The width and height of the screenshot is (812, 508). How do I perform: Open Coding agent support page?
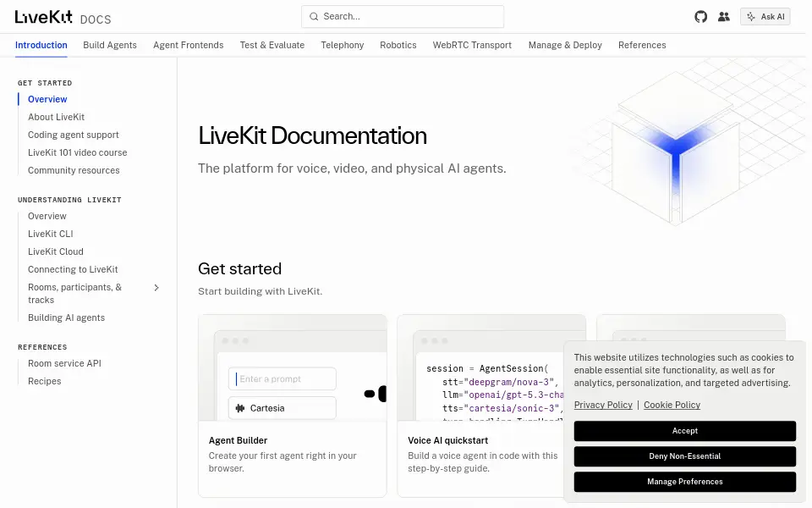[x=73, y=135]
